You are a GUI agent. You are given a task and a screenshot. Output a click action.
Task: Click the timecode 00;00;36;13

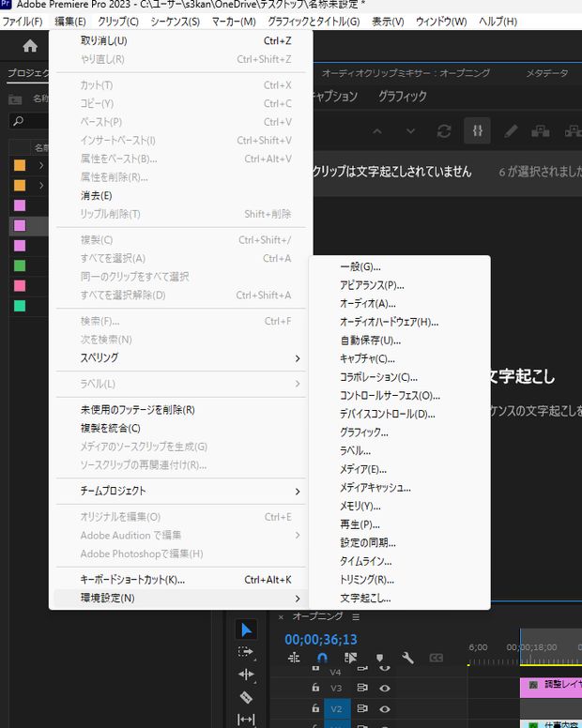point(320,640)
